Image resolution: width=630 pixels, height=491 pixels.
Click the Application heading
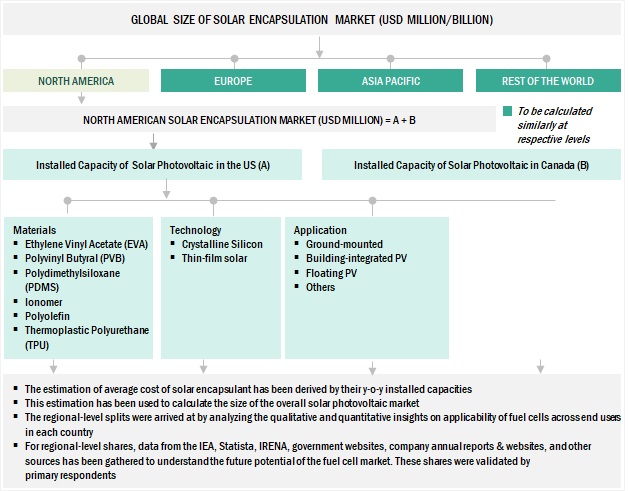point(320,230)
